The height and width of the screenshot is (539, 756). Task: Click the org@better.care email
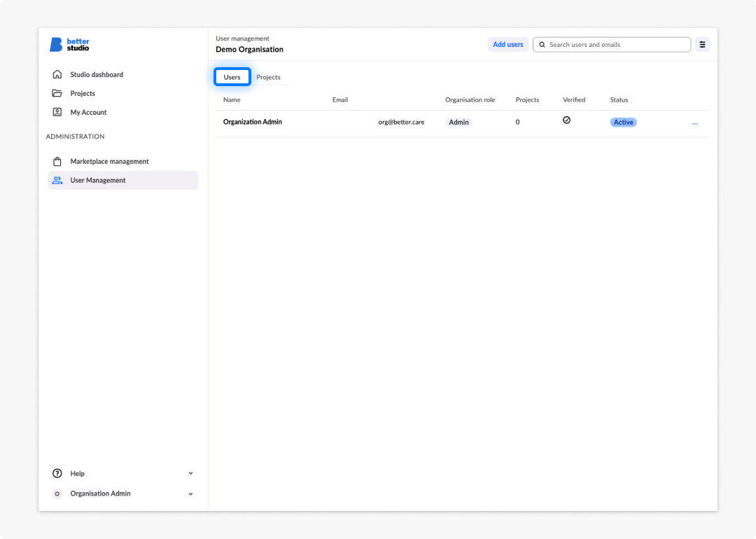click(401, 122)
